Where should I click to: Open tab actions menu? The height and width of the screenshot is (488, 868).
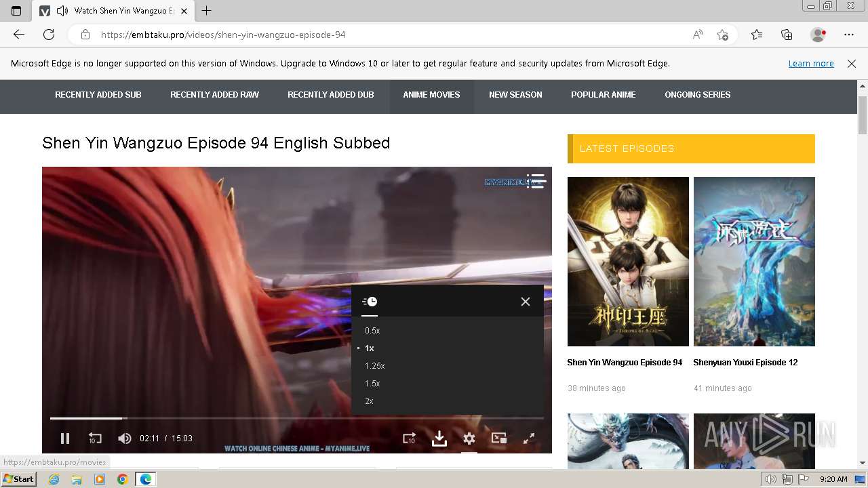click(16, 11)
